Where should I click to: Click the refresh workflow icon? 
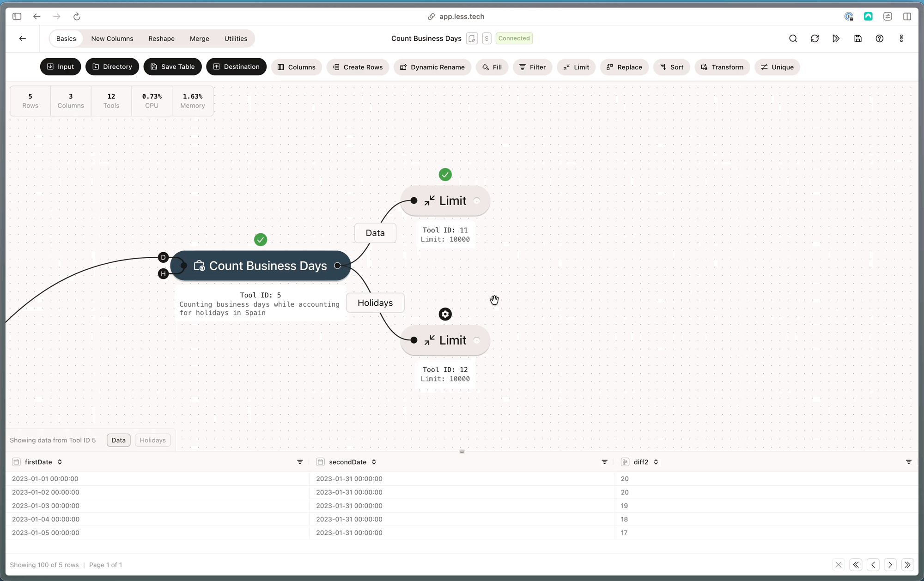(x=815, y=38)
